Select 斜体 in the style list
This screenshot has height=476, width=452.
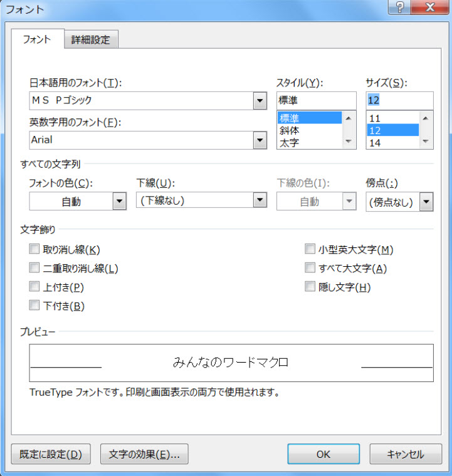click(x=289, y=130)
